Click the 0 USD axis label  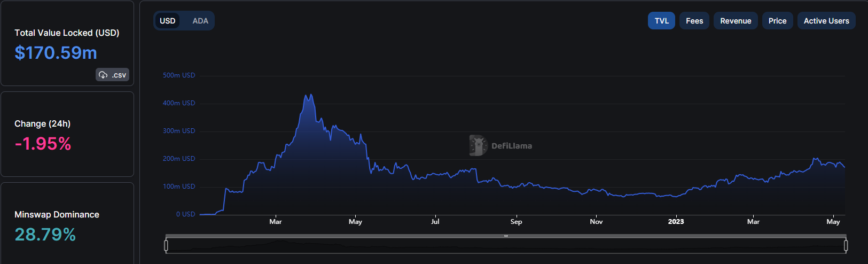coord(185,214)
